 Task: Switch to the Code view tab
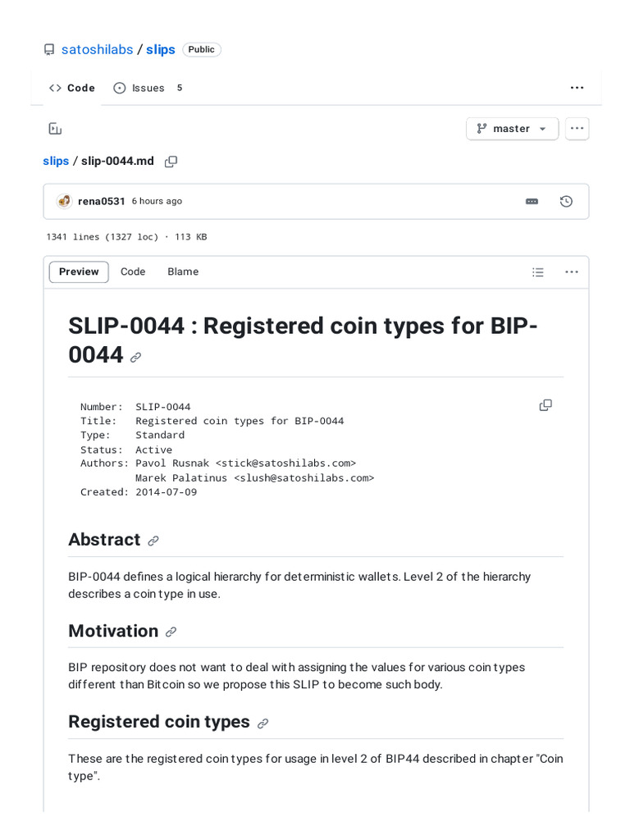point(133,272)
